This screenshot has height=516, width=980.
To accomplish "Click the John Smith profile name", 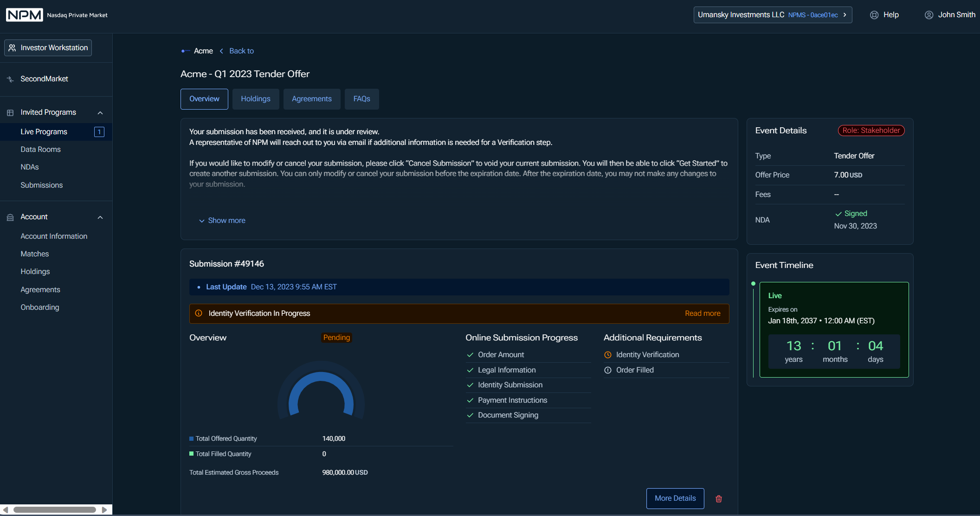I will click(x=956, y=15).
